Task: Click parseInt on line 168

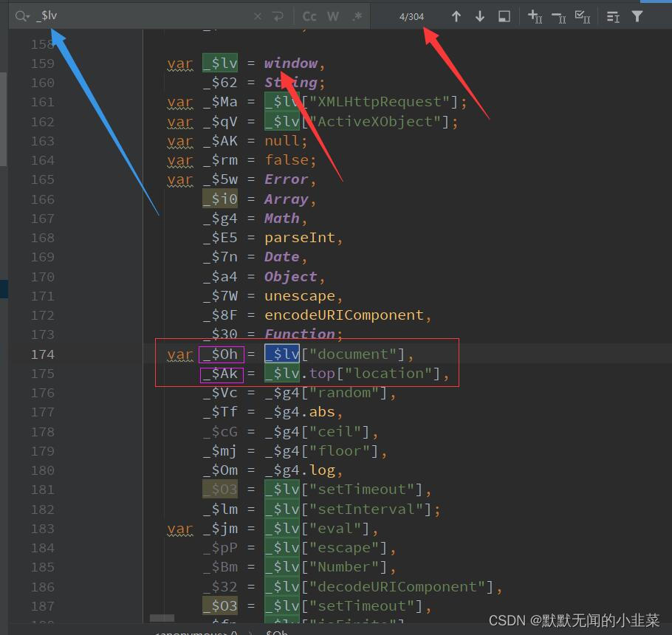Action: 300,238
